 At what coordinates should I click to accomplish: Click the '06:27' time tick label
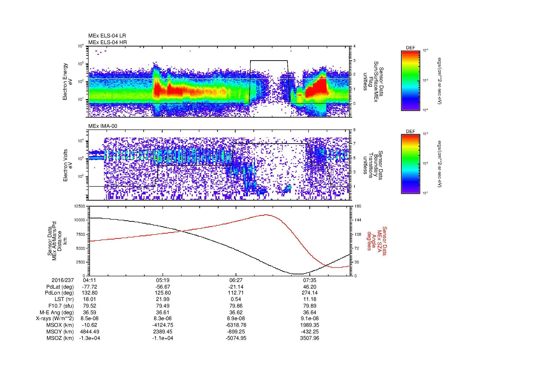(236, 280)
